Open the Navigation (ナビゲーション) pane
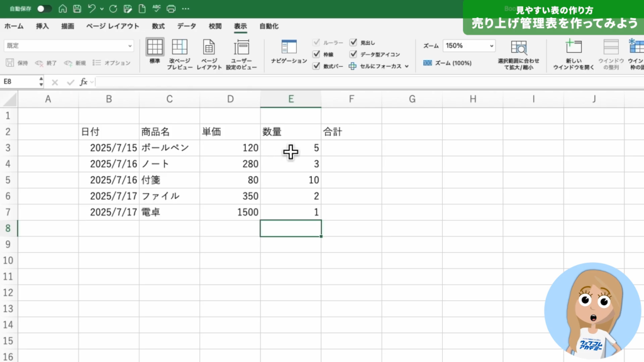644x362 pixels. pyautogui.click(x=289, y=52)
